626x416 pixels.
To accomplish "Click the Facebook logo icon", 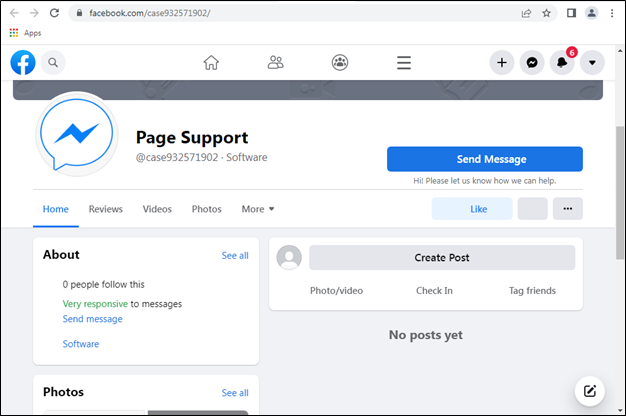I will (x=23, y=62).
